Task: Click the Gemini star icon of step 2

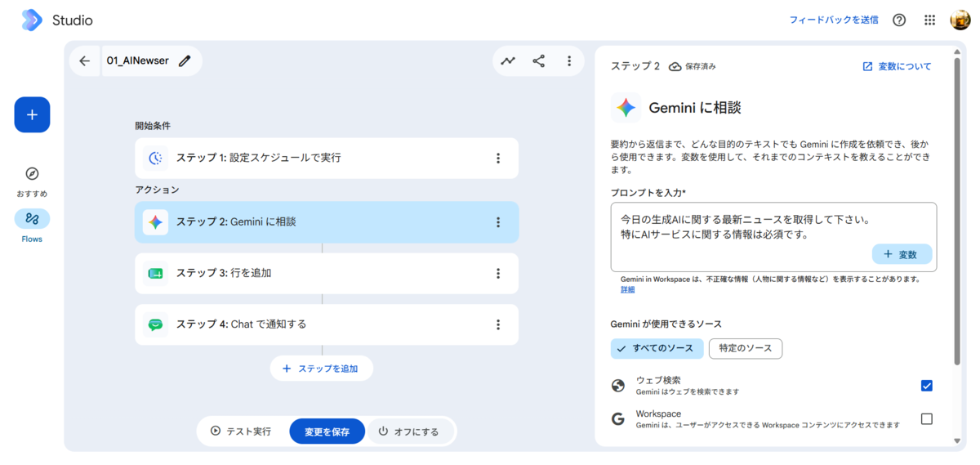Action: (x=155, y=221)
